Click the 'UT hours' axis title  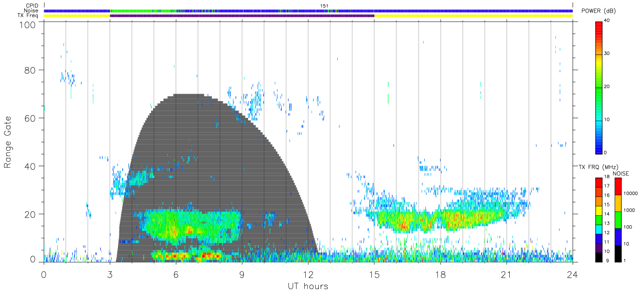coord(308,286)
